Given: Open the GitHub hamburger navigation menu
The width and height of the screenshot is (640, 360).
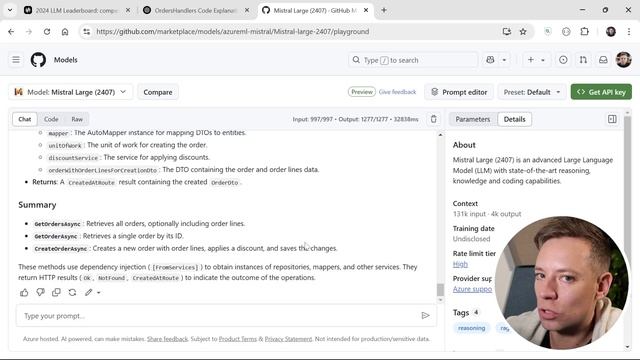Looking at the screenshot, I should pyautogui.click(x=16, y=60).
